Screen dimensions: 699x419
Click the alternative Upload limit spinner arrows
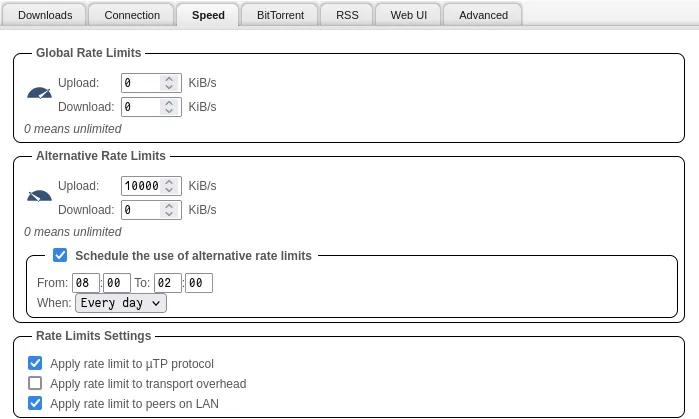coord(170,186)
